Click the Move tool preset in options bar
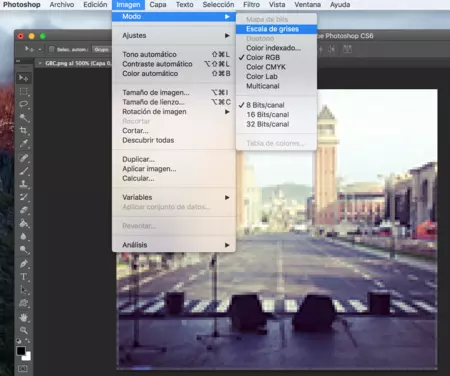 [x=32, y=49]
